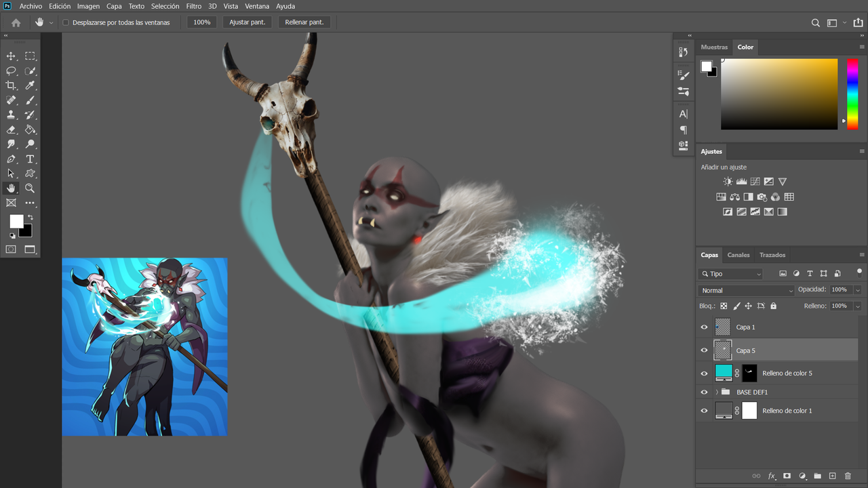Open the blend mode Normal dropdown
Viewport: 868px width, 488px height.
746,290
